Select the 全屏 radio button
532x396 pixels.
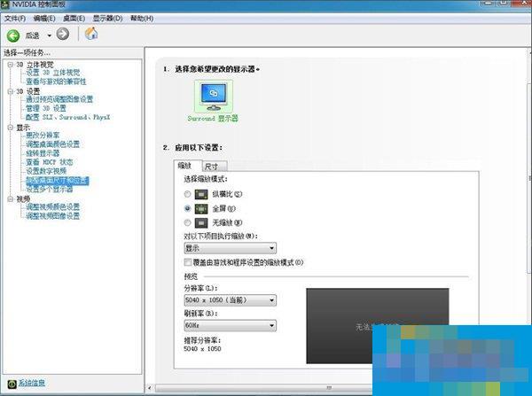pyautogui.click(x=187, y=208)
